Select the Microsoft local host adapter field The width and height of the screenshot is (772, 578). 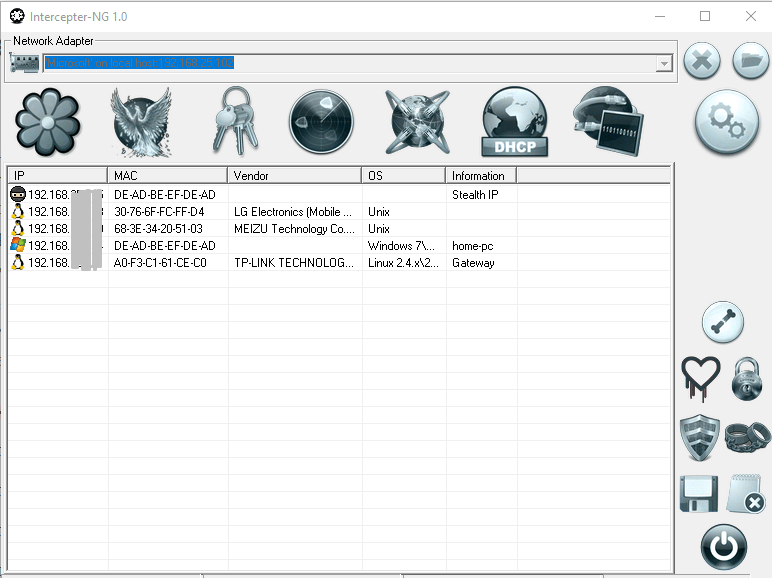point(357,63)
